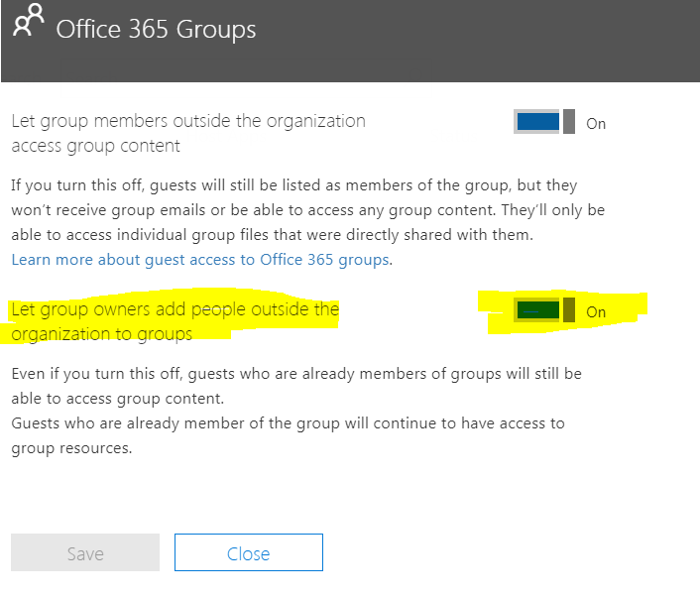Viewport: 700px width, 599px height.
Task: Click the highlighted On label beside the green toggle
Action: [596, 312]
